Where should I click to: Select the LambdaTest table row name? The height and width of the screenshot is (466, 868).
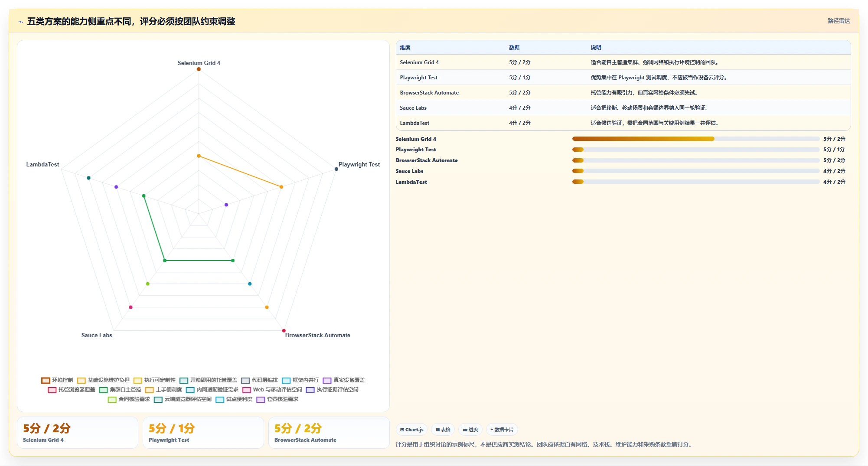point(414,123)
